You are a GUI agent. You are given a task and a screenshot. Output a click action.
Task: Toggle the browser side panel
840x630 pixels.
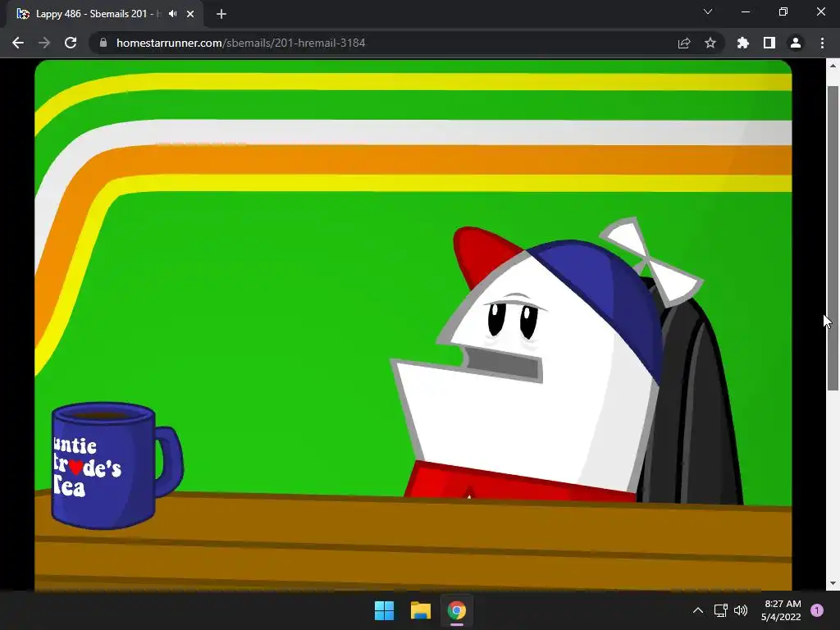tap(769, 43)
